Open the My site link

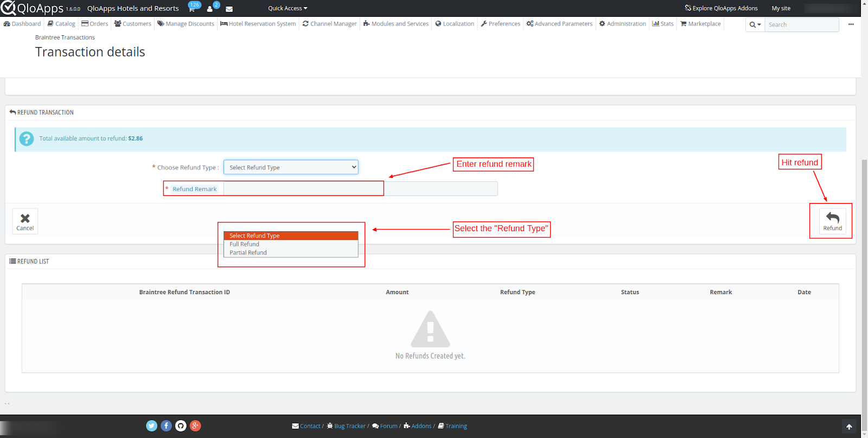tap(781, 8)
